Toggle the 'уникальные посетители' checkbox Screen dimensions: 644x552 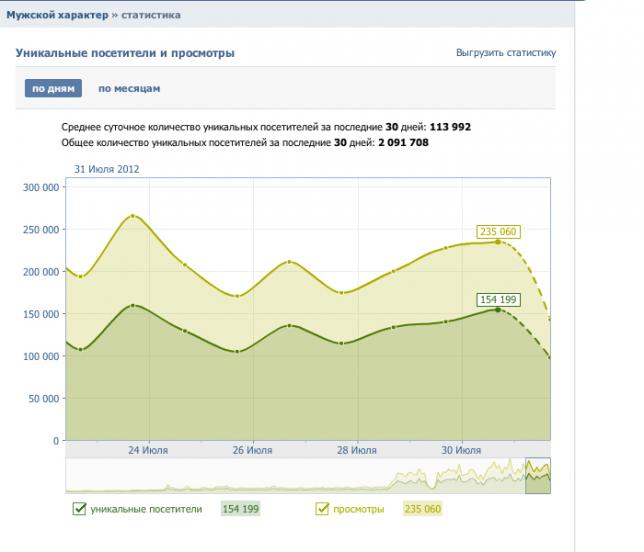[x=79, y=509]
